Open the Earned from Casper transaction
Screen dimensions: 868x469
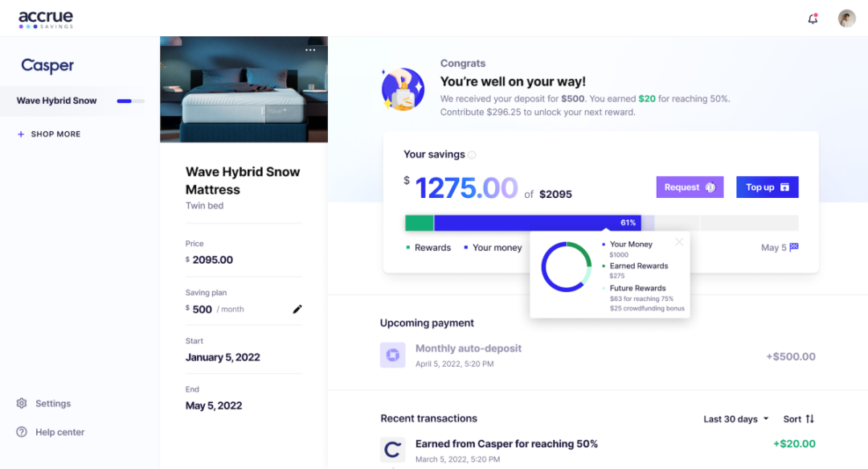506,444
